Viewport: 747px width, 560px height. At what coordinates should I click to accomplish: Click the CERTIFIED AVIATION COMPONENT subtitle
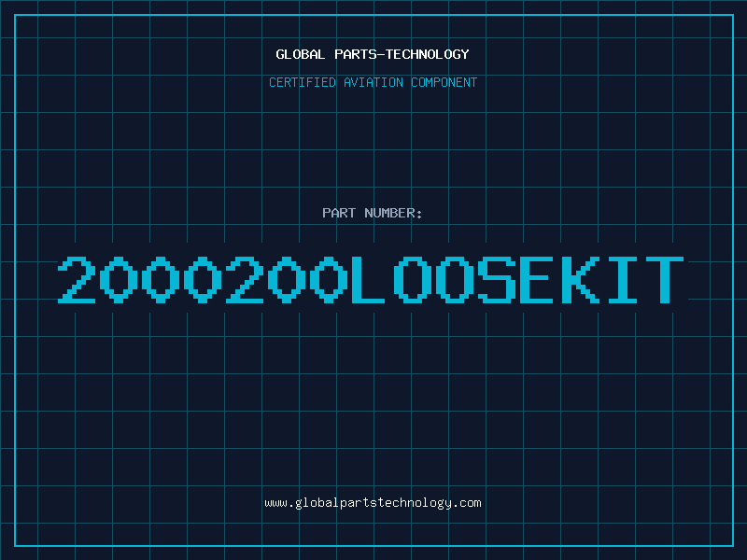click(373, 82)
